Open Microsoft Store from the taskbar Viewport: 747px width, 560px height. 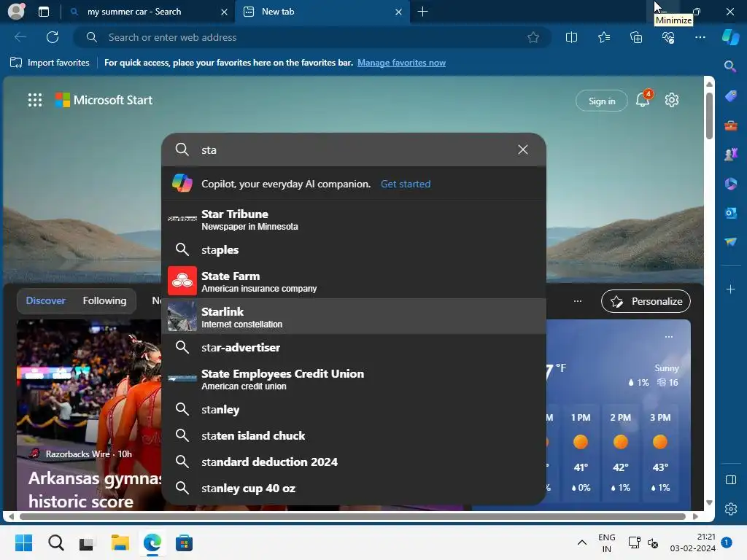coord(184,542)
